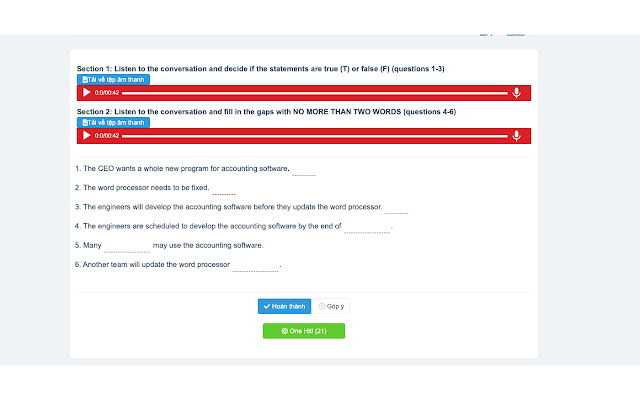Download the Section 1 audio file
Image resolution: width=640 pixels, height=400 pixels.
click(113, 80)
